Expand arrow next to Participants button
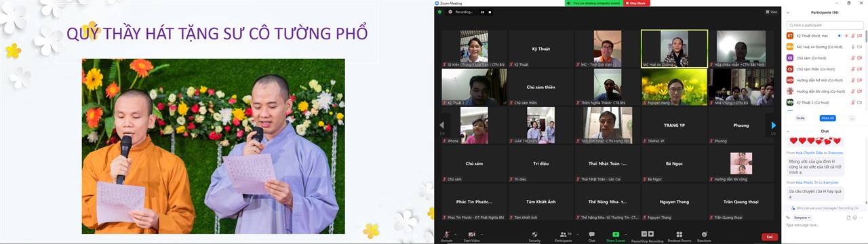 click(578, 234)
